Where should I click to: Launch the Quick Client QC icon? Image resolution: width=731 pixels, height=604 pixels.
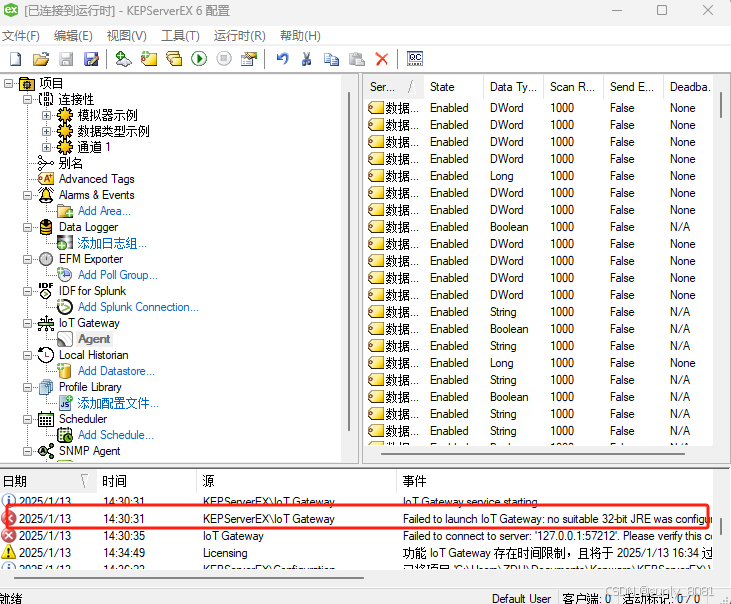pos(415,58)
